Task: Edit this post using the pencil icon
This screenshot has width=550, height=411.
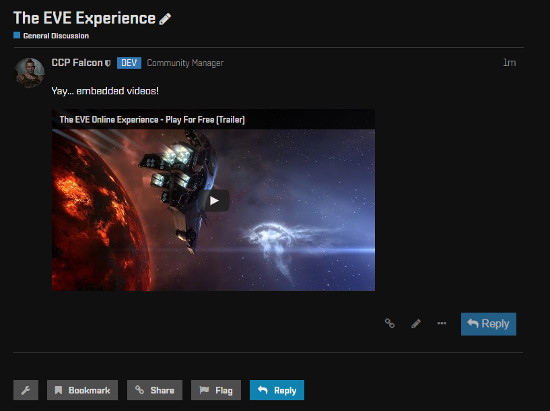Action: coord(416,323)
